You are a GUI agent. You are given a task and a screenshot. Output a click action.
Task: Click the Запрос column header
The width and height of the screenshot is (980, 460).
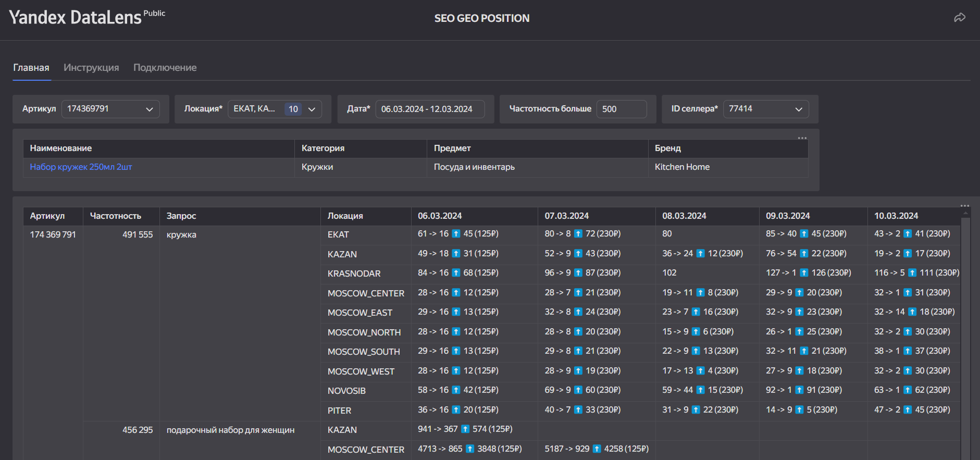pyautogui.click(x=240, y=216)
